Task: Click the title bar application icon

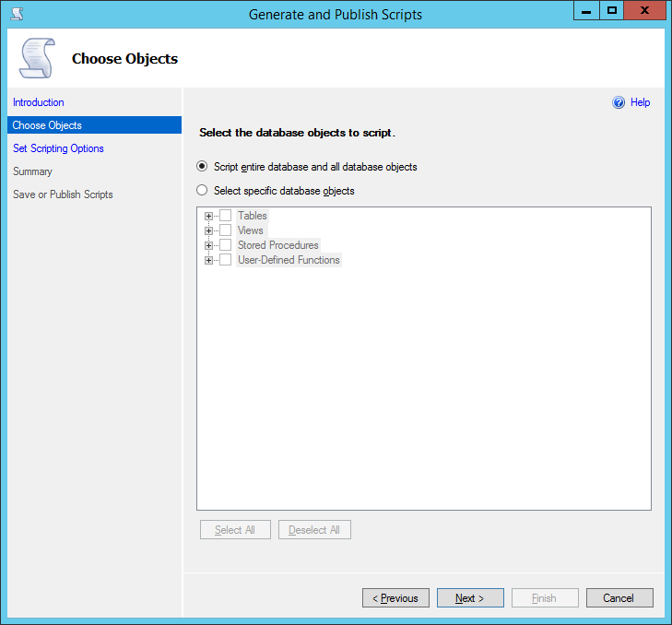Action: 16,14
